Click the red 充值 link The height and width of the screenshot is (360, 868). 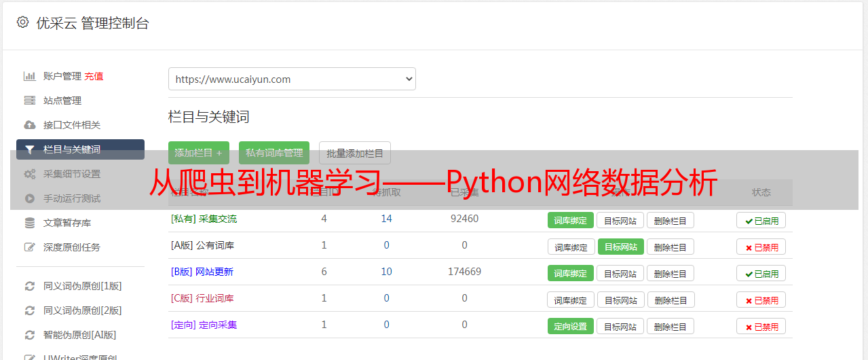pyautogui.click(x=94, y=76)
